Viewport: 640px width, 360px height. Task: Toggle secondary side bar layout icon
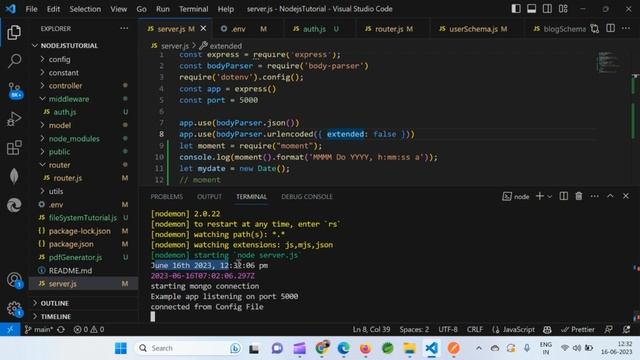pyautogui.click(x=547, y=9)
